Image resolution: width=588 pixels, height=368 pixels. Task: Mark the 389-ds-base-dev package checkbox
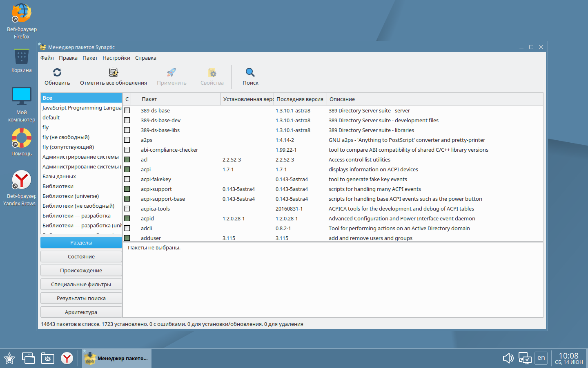[x=127, y=120]
